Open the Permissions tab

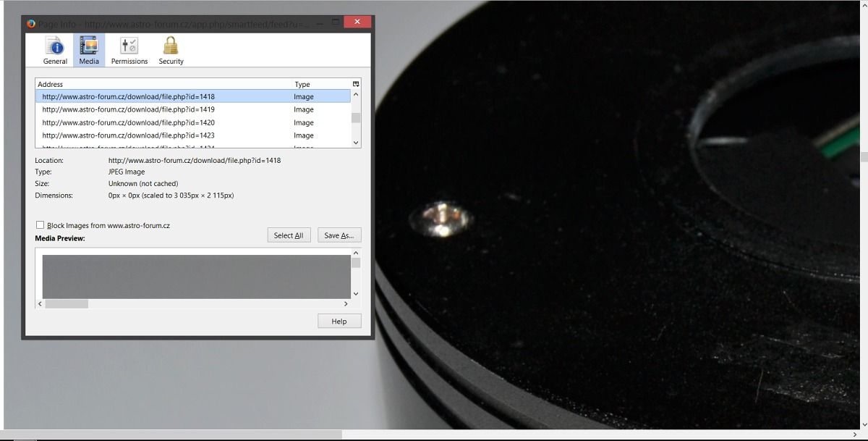coord(129,51)
